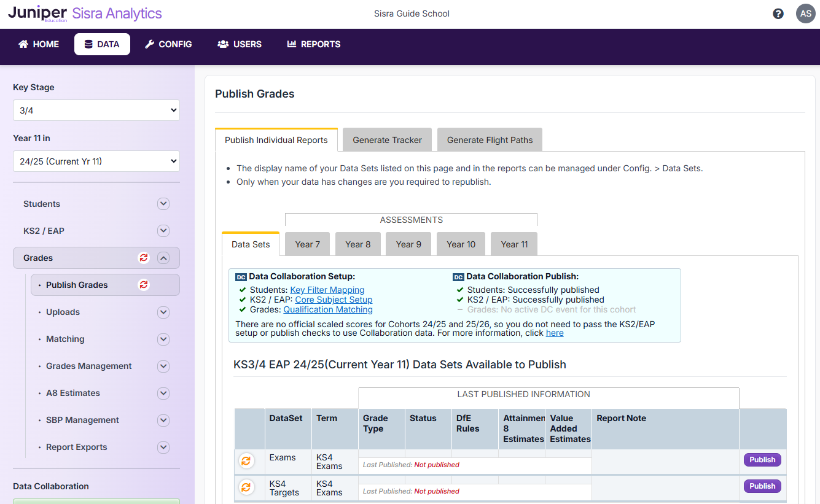Viewport: 820px width, 504px height.
Task: Select the Publish Individual Reports tab
Action: 276,140
